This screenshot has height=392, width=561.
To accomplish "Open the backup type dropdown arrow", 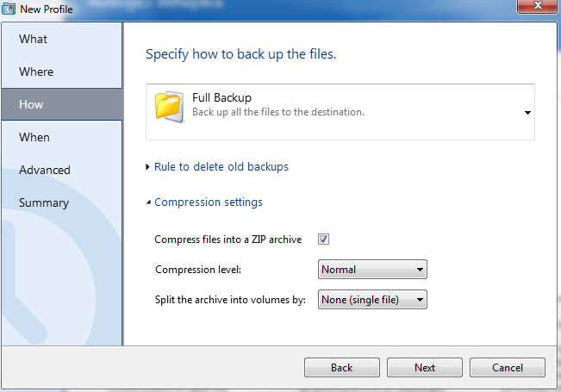I will pyautogui.click(x=527, y=113).
